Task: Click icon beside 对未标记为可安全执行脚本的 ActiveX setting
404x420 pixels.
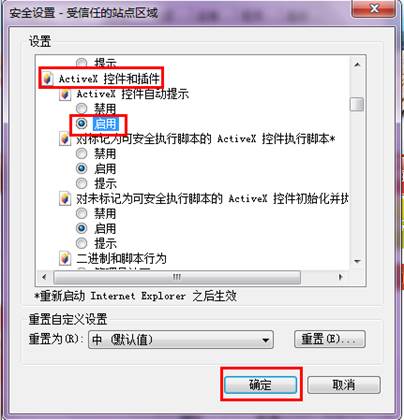Action: click(65, 199)
